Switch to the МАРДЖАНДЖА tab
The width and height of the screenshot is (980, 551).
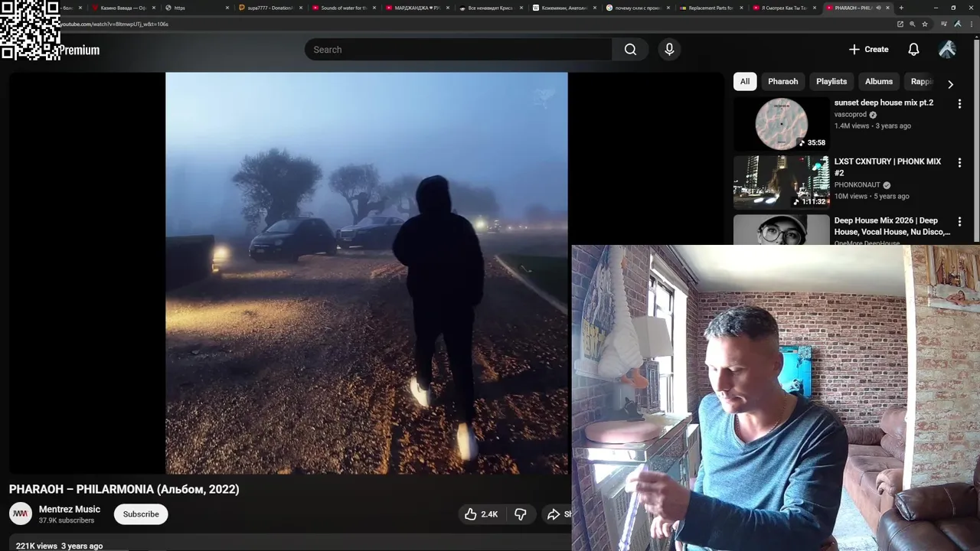point(416,8)
